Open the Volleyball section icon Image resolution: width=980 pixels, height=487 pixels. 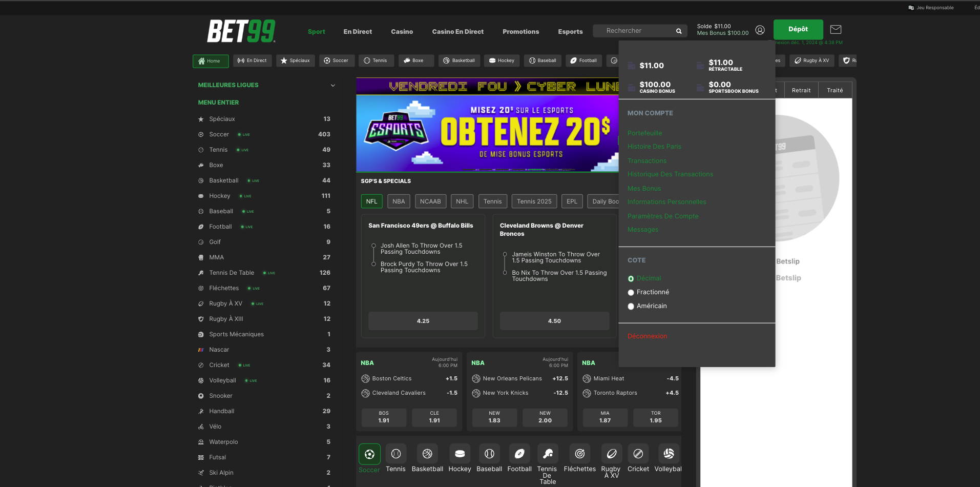668,454
